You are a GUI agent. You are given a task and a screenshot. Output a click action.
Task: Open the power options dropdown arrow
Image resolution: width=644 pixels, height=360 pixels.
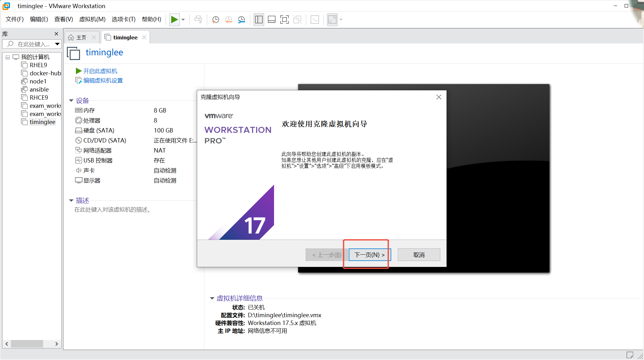(x=183, y=20)
